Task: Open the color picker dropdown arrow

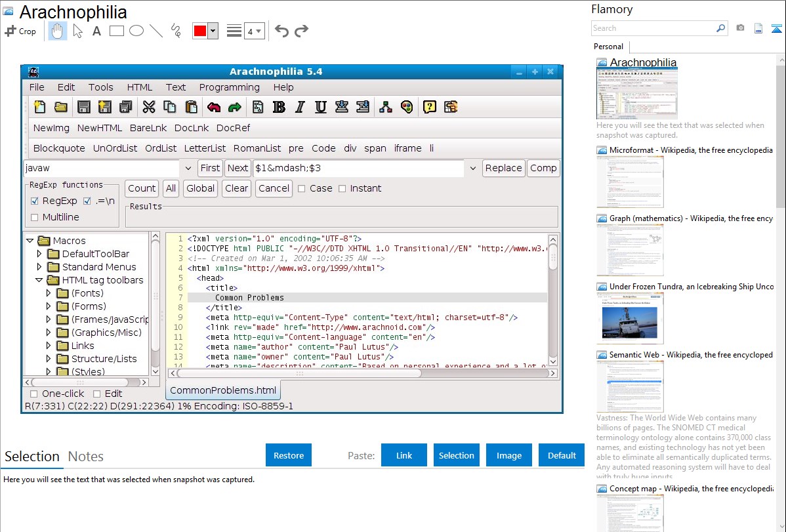Action: tap(213, 31)
